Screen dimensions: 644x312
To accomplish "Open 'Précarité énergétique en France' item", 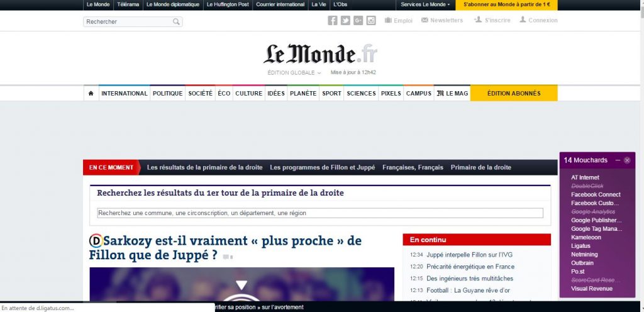I will pyautogui.click(x=470, y=267).
